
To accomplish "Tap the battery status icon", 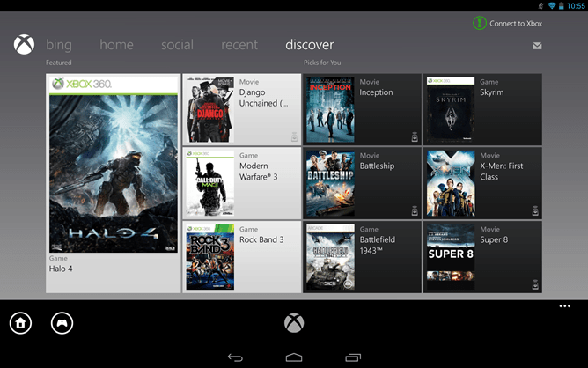I will [562, 5].
